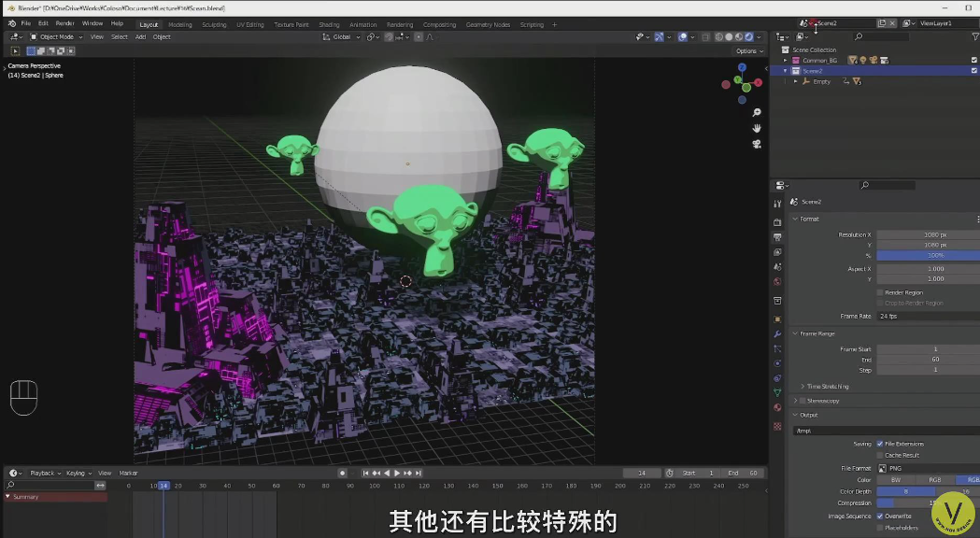
Task: Open timeline Playback menu
Action: [x=45, y=473]
